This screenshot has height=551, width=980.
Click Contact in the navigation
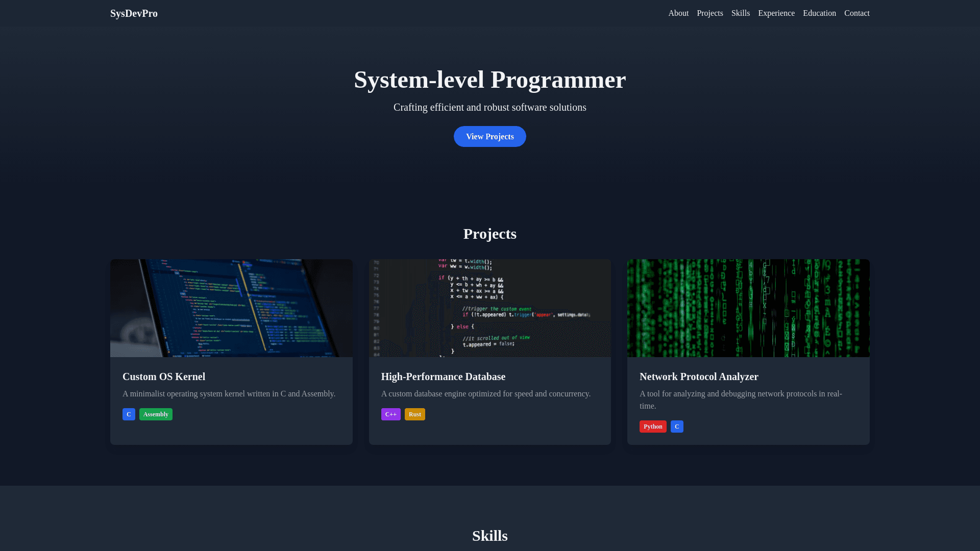[x=856, y=13]
